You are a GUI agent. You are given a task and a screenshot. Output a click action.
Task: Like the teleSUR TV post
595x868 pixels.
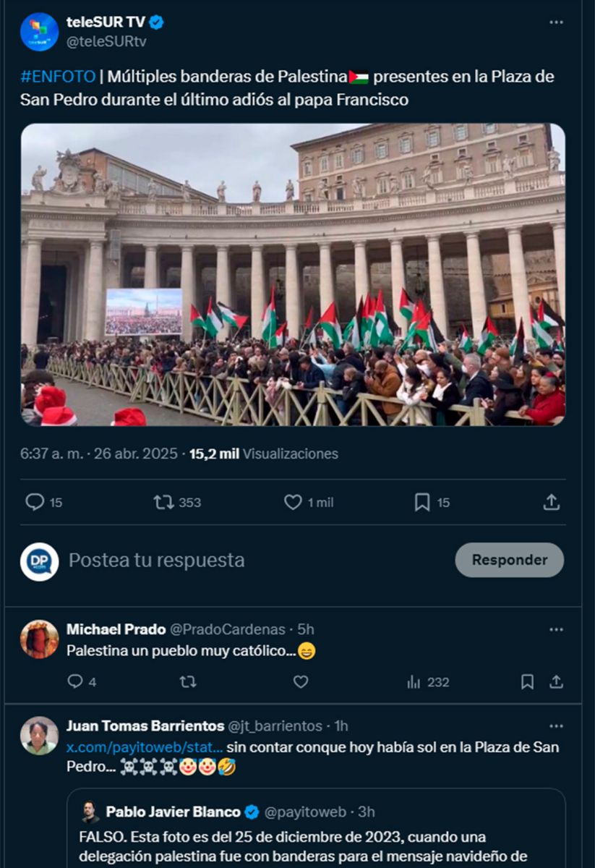[x=293, y=502]
